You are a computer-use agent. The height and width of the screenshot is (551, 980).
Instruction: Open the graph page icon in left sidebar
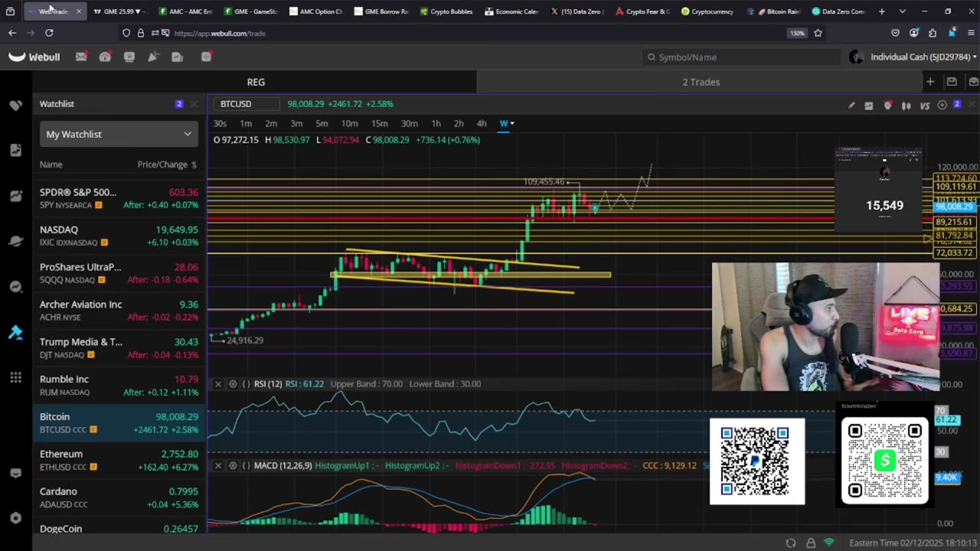pos(15,196)
